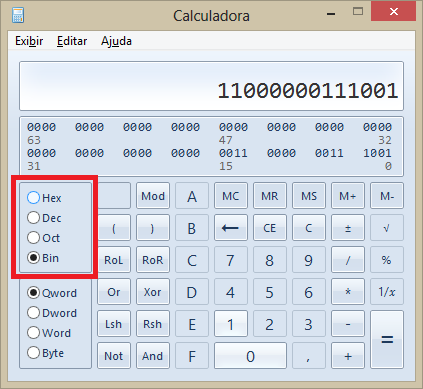Screen dimensions: 423x389
Task: Click the And bitwise button
Action: pos(153,356)
